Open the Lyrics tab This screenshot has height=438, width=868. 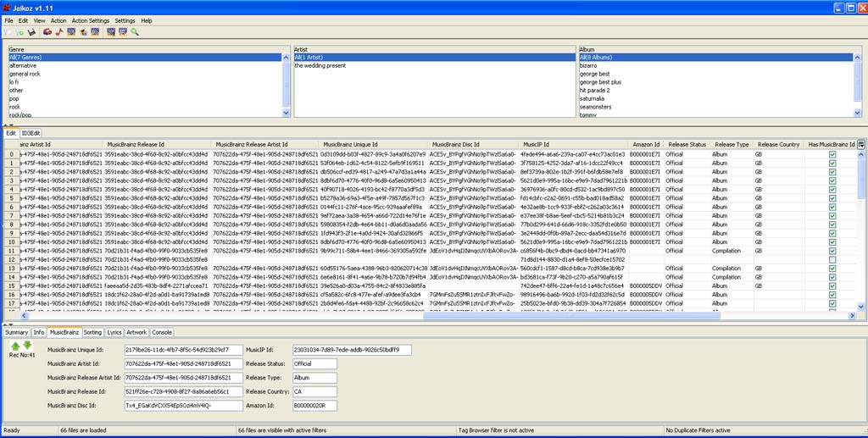114,332
